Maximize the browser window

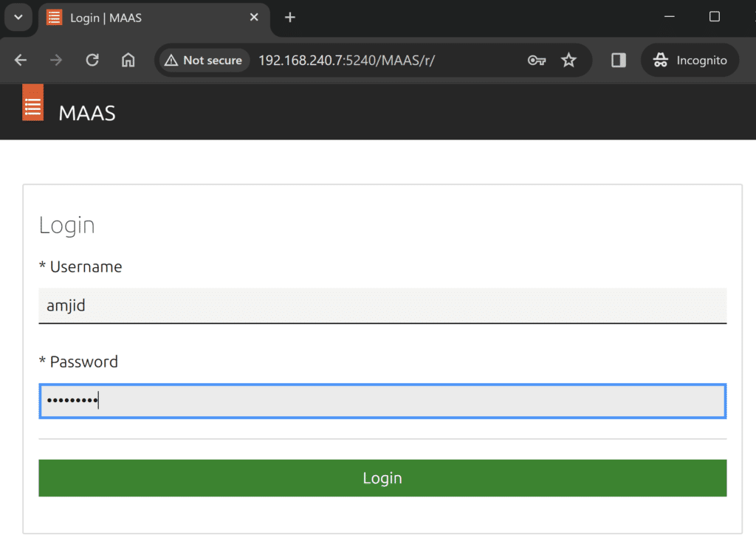pyautogui.click(x=715, y=17)
